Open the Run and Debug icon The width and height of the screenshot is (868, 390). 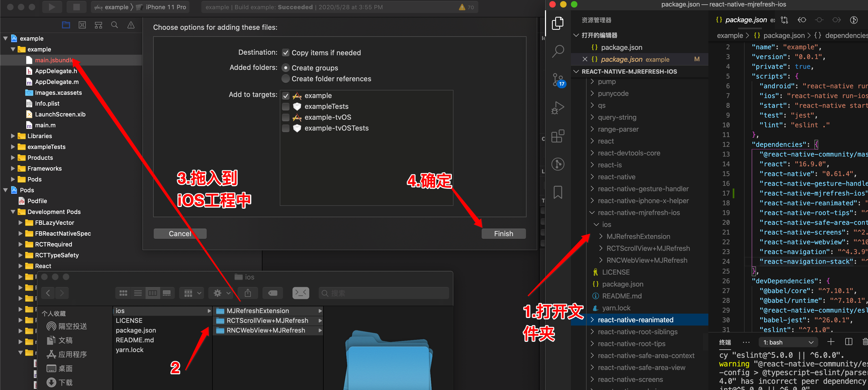(x=558, y=108)
